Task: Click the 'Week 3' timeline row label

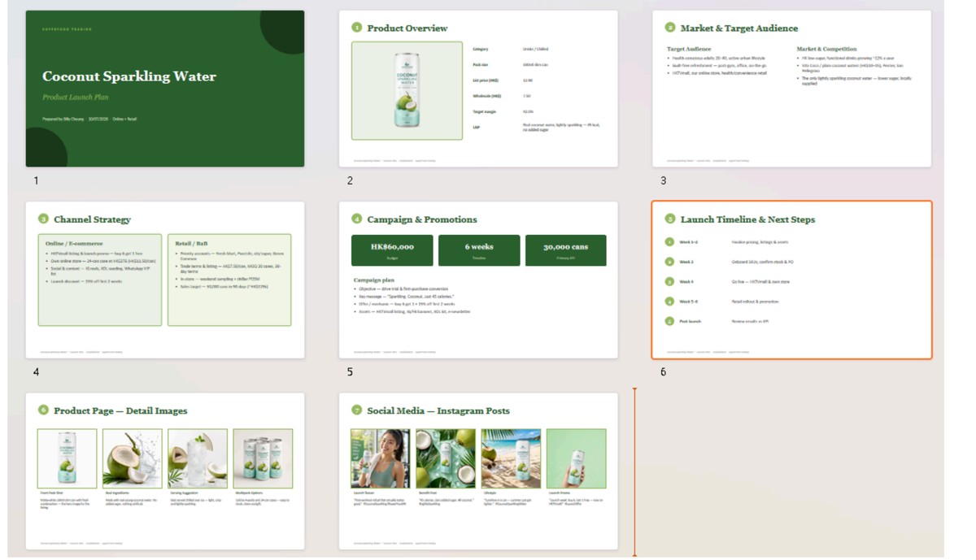Action: [x=686, y=262]
